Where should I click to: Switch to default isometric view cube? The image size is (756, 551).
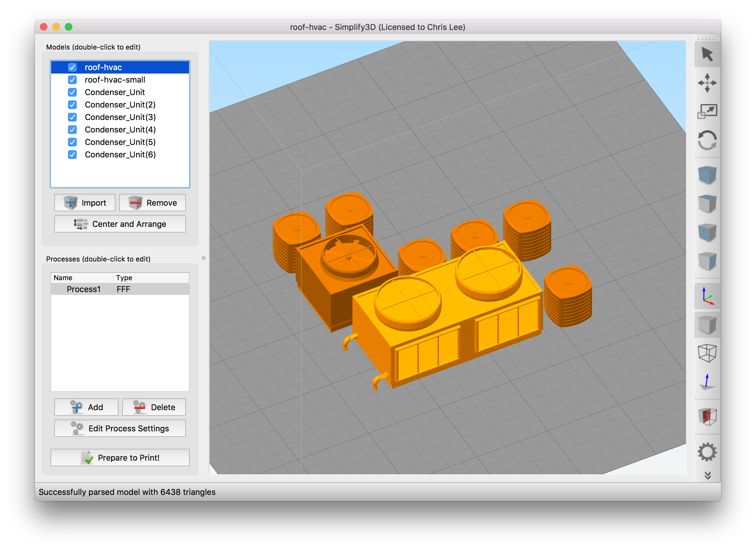point(707,175)
